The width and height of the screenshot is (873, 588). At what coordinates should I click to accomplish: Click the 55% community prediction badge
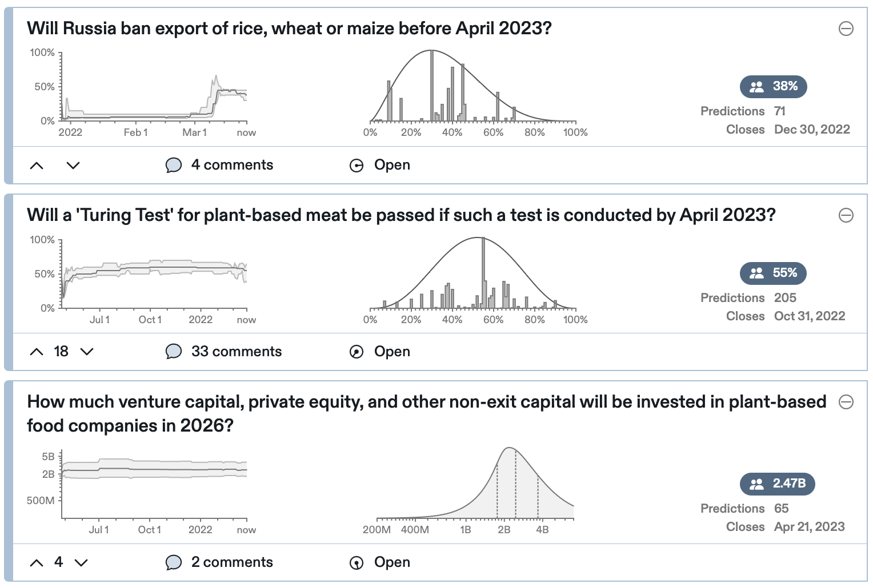pyautogui.click(x=773, y=273)
